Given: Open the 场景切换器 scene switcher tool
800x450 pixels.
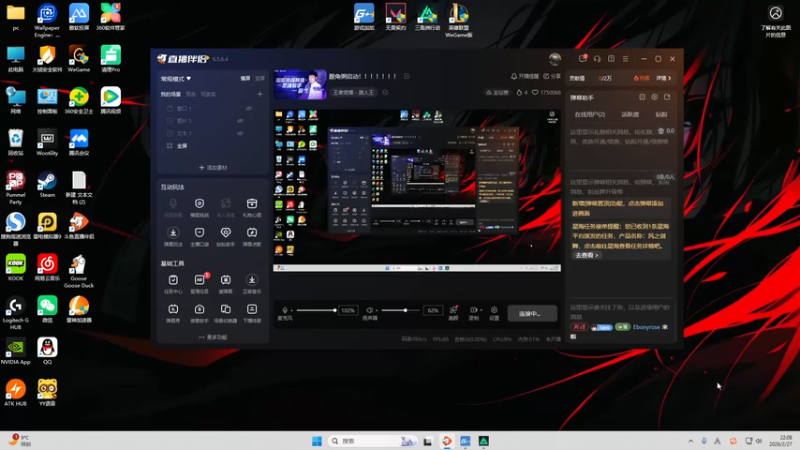Looking at the screenshot, I should pos(226,313).
